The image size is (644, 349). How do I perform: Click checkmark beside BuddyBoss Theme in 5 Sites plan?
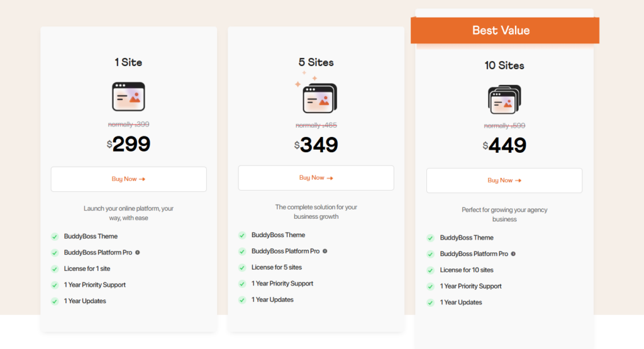pyautogui.click(x=242, y=235)
